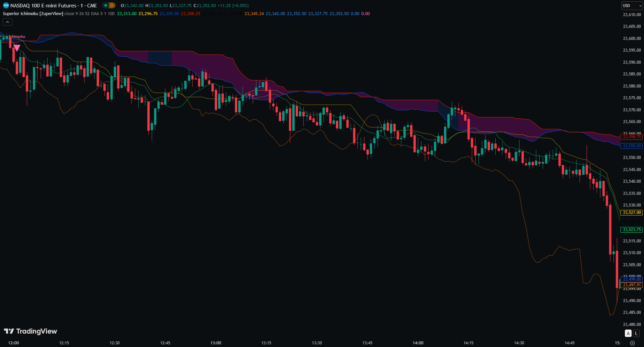Image resolution: width=644 pixels, height=347 pixels.
Task: Click the pink Ichimoku sell signal triangle
Action: point(17,48)
